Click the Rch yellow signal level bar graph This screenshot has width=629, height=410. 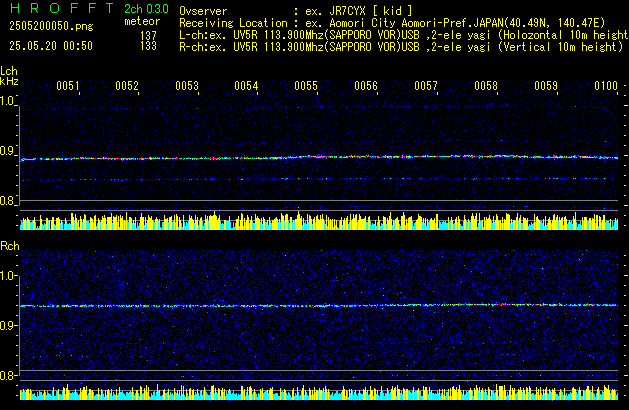click(x=319, y=392)
